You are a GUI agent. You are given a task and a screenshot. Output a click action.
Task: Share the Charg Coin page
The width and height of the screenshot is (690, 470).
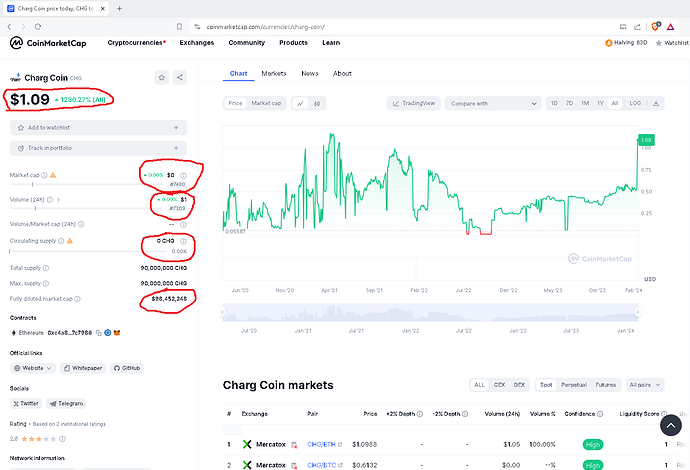pos(180,77)
